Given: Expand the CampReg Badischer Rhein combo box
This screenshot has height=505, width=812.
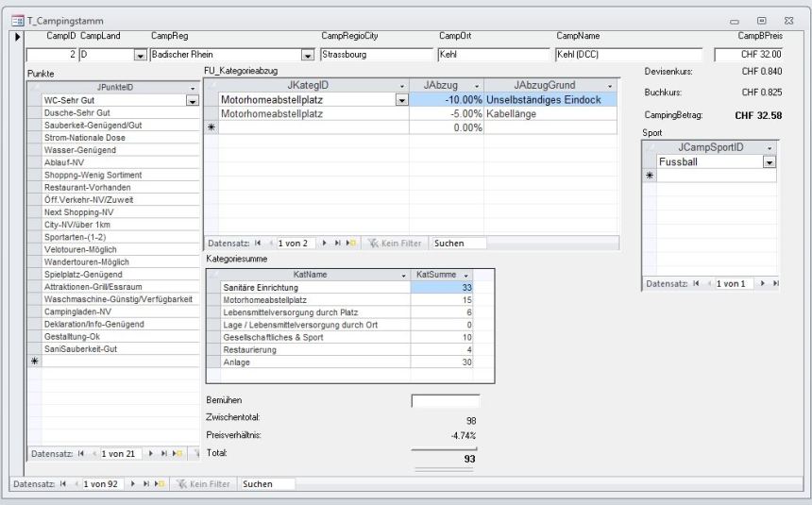Looking at the screenshot, I should (x=308, y=55).
